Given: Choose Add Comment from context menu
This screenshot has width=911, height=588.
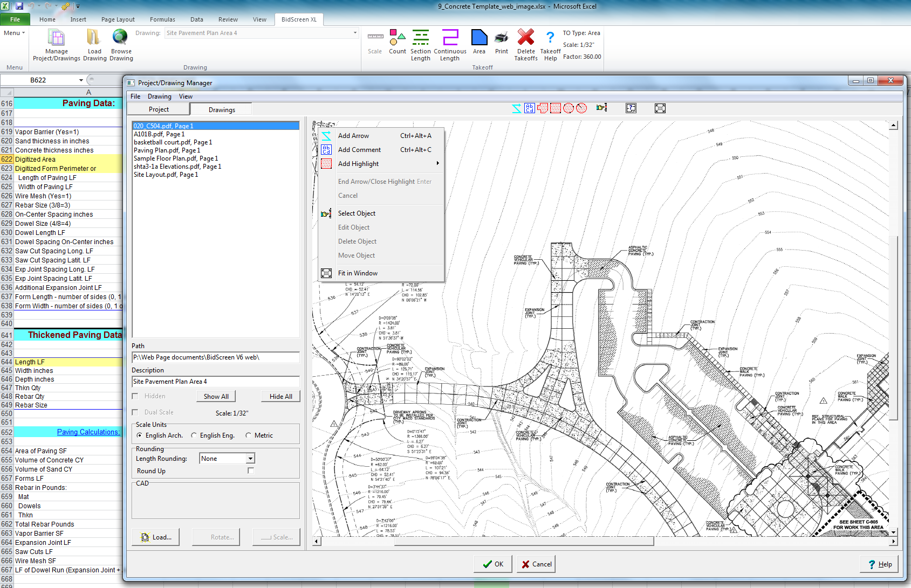Looking at the screenshot, I should point(359,150).
